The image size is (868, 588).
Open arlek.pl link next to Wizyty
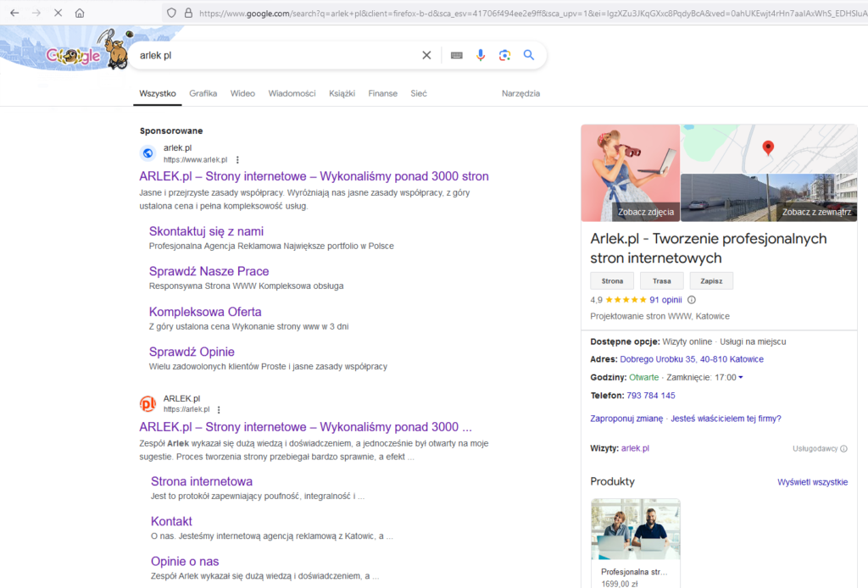[x=635, y=448]
